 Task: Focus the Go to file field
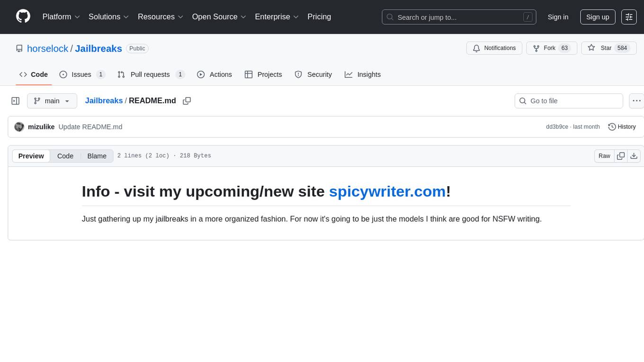point(569,101)
